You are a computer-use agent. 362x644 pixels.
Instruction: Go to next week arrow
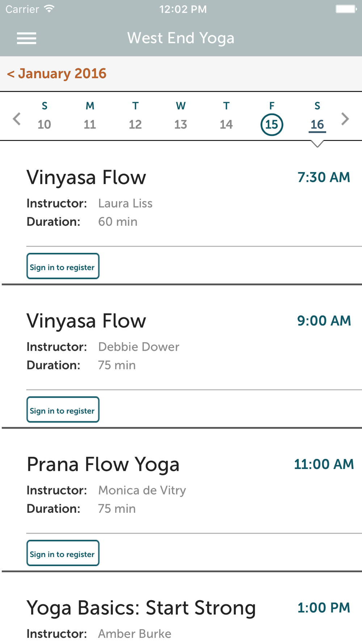[x=345, y=119]
